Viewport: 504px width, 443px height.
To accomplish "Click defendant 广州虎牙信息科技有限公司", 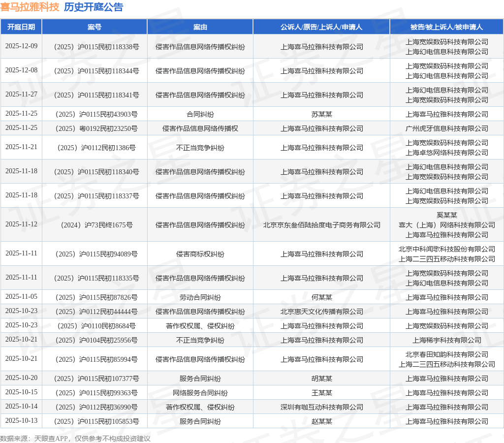I will click(x=447, y=128).
